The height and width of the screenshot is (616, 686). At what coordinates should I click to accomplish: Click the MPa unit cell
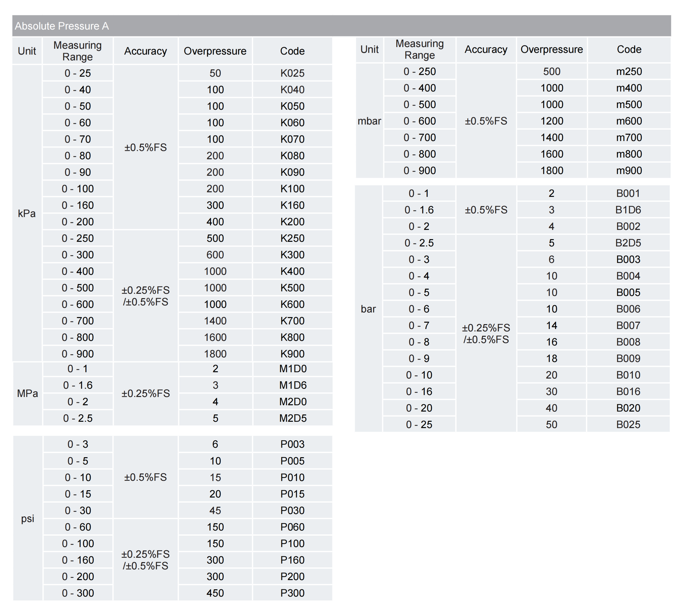27,393
